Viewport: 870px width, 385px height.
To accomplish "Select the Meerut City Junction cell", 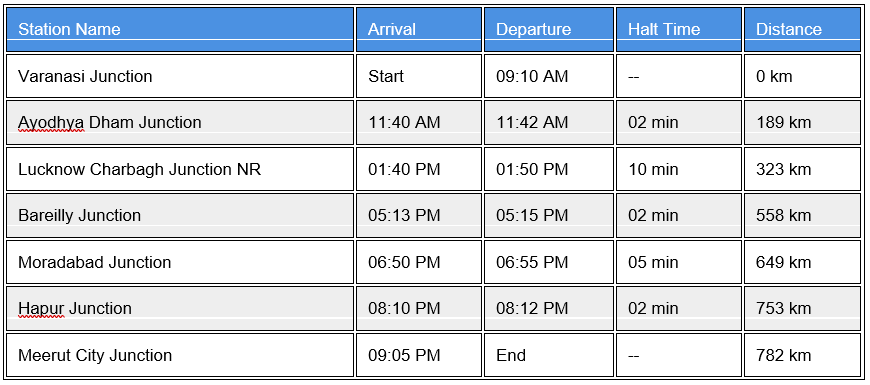I will coord(180,355).
